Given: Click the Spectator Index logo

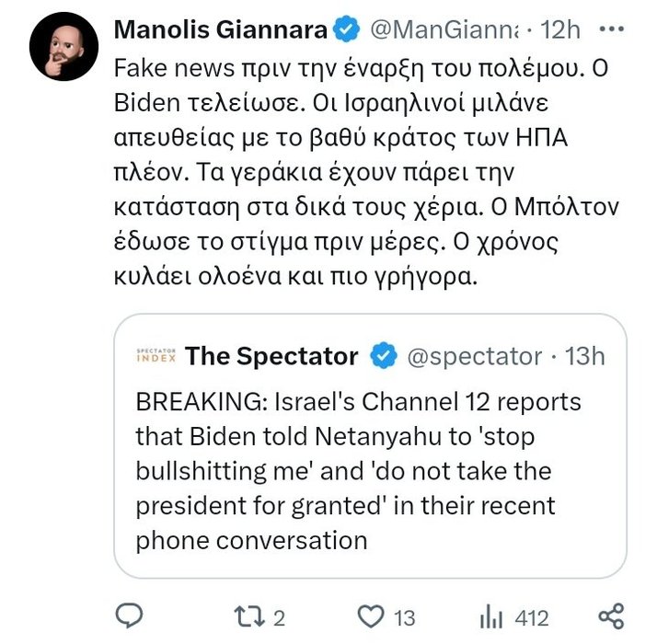Looking at the screenshot, I should point(155,356).
